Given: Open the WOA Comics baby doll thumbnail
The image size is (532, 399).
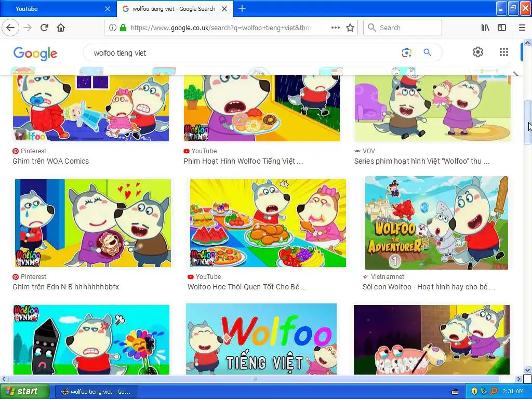Looking at the screenshot, I should click(91, 108).
